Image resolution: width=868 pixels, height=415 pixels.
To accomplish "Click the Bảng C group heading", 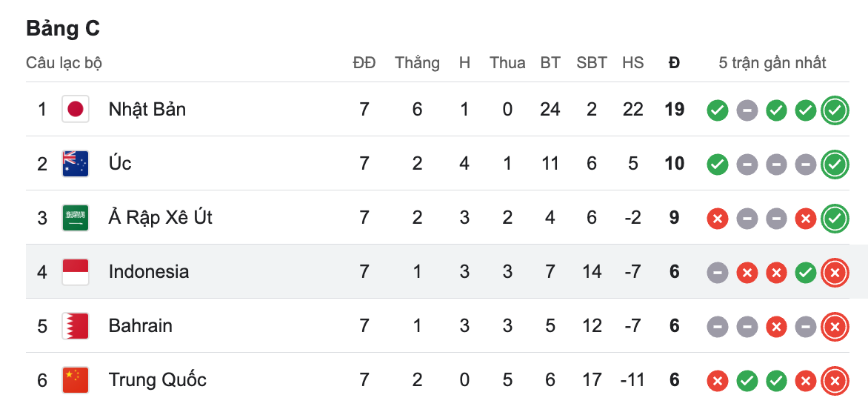I will [63, 28].
